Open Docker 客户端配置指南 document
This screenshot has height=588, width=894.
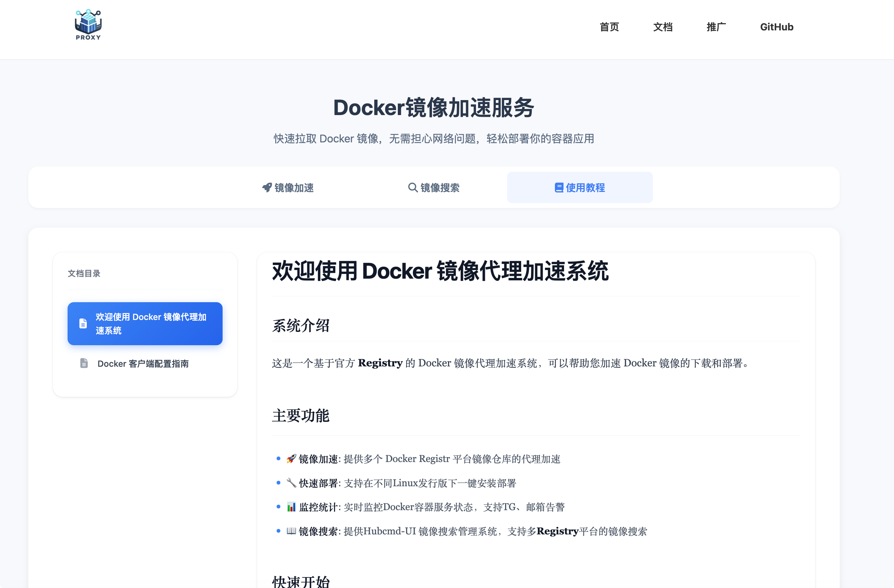click(143, 364)
